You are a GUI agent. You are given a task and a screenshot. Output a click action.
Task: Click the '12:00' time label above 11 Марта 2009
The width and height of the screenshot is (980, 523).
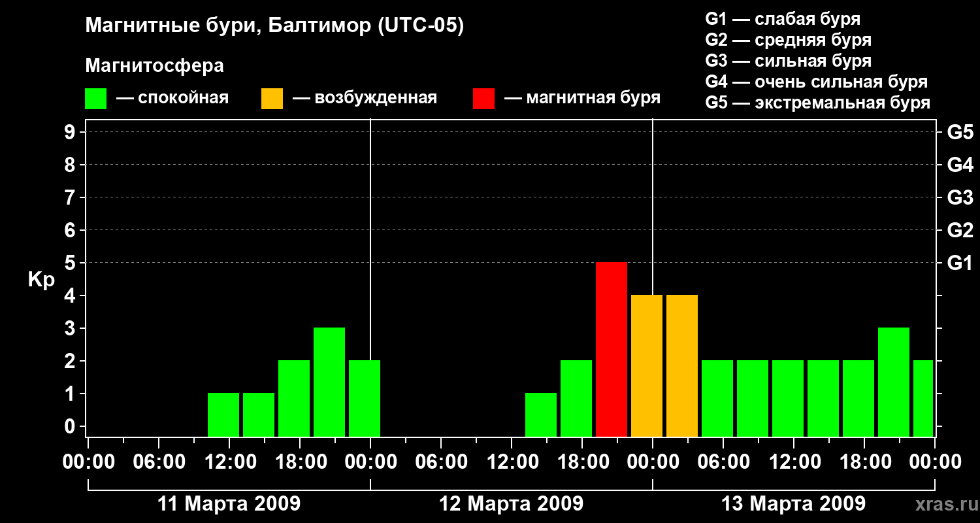click(229, 462)
